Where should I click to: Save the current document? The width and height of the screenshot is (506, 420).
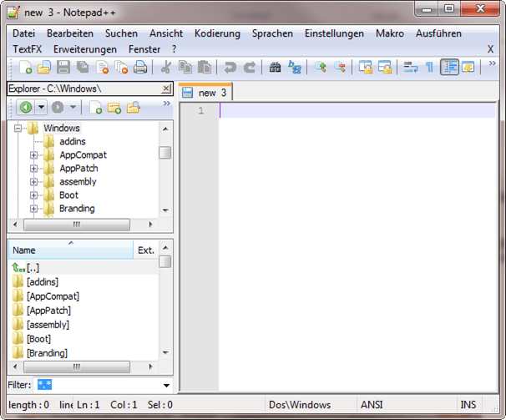63,67
